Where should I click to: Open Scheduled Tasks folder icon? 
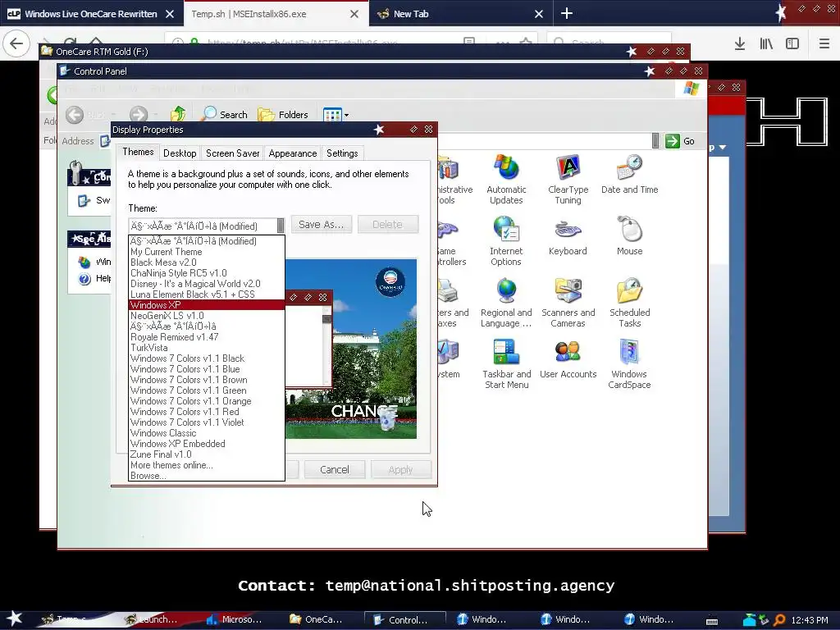(x=629, y=303)
